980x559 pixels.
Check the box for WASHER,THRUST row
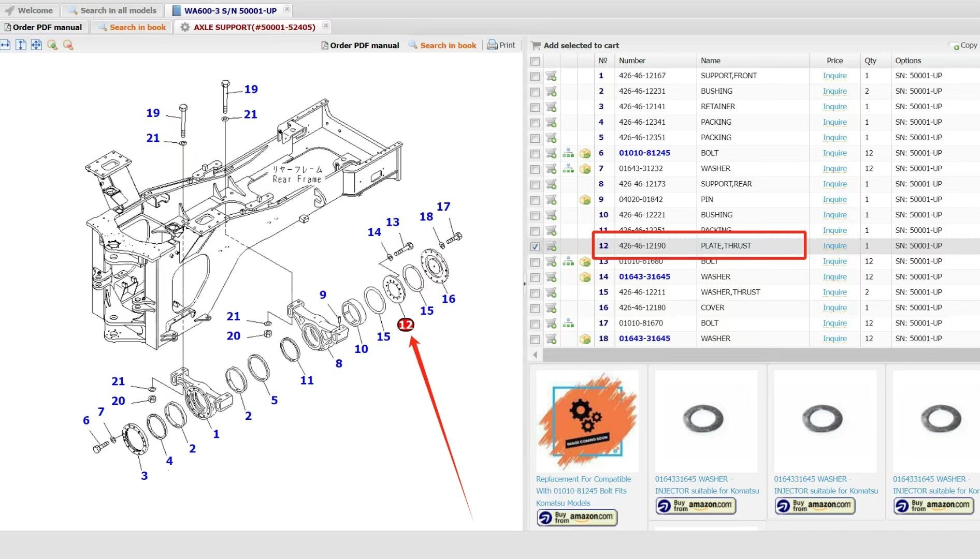click(x=535, y=293)
